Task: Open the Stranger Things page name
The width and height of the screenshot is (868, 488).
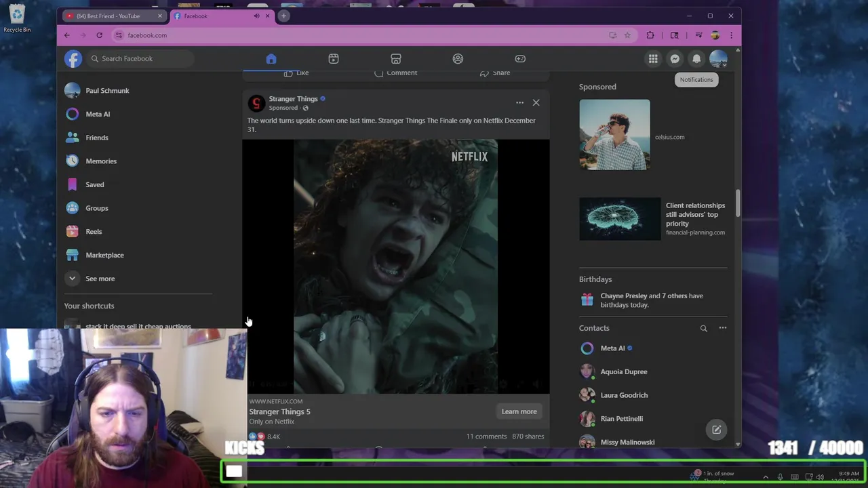Action: [x=293, y=99]
